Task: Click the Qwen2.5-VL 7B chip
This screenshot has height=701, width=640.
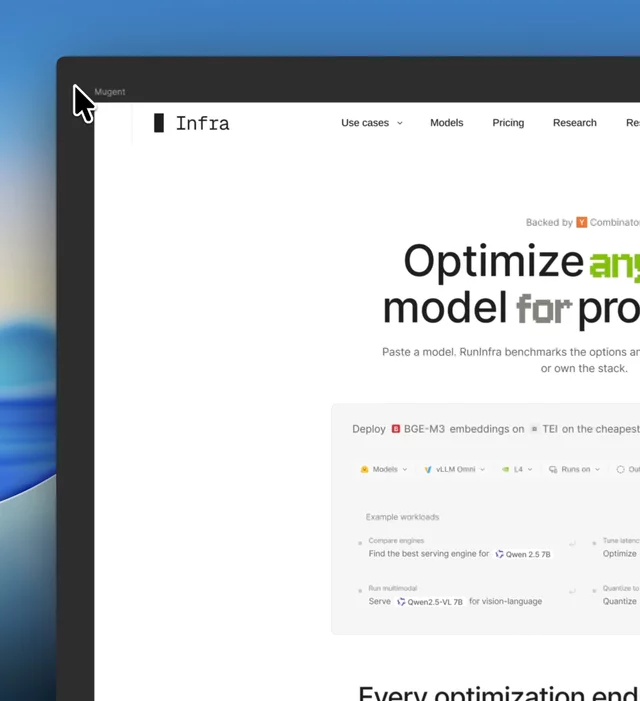Action: click(x=430, y=602)
